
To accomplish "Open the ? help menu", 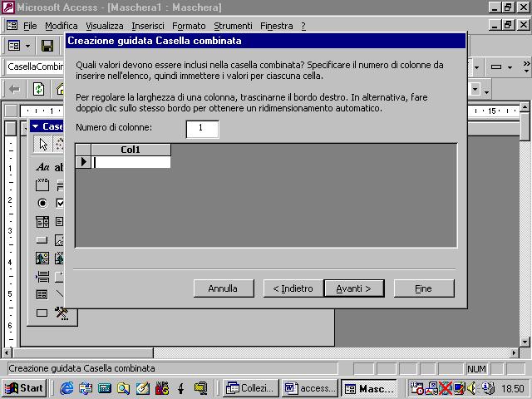I will (303, 26).
